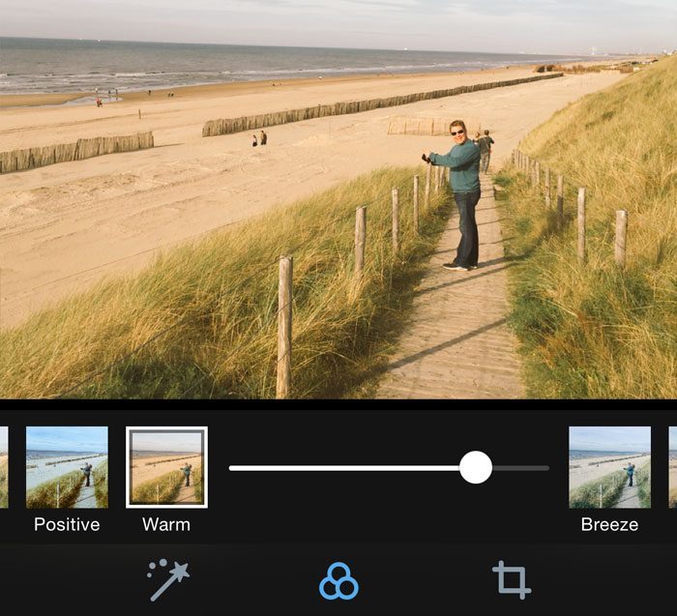
Task: Tap the partially visible filter at right edge
Action: (x=672, y=467)
